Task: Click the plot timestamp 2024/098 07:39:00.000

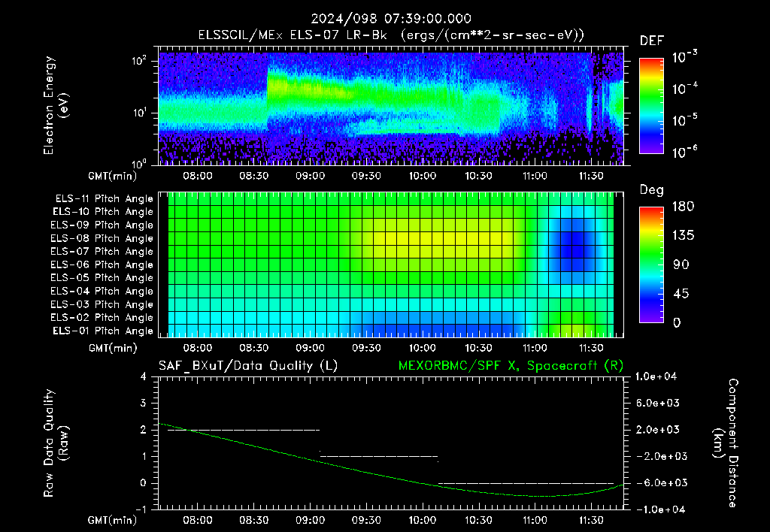Action: coord(391,19)
